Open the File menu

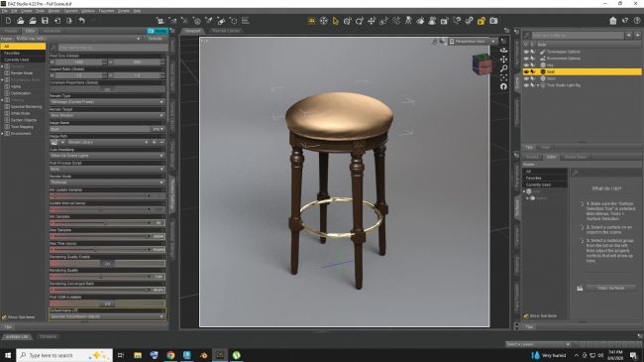coord(5,11)
